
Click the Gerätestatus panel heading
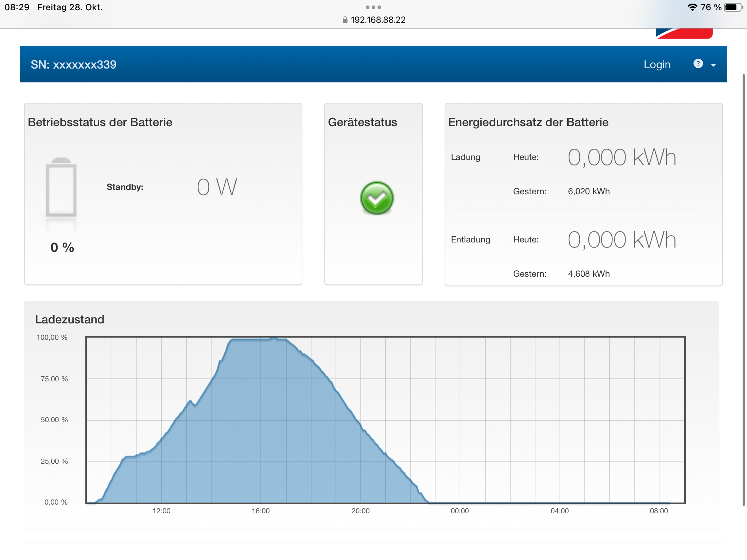coord(362,122)
